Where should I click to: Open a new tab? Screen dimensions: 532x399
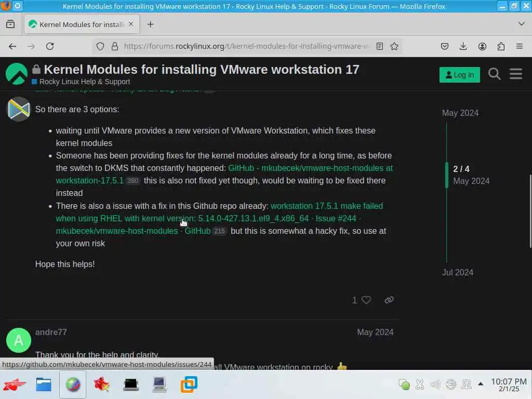150,24
